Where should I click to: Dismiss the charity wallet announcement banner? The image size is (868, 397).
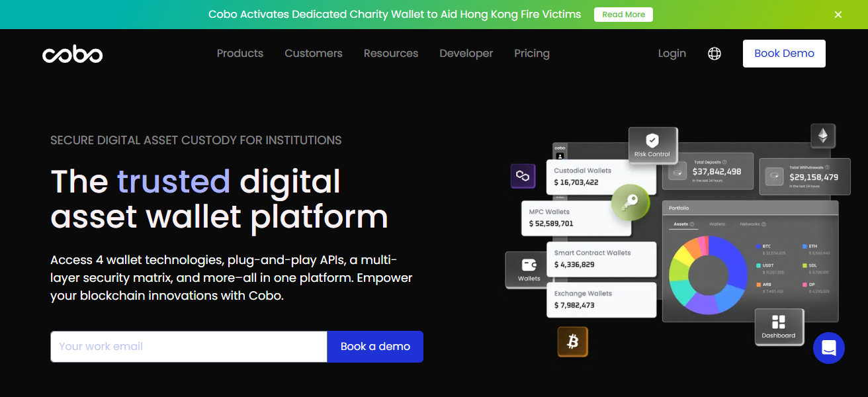(x=838, y=15)
